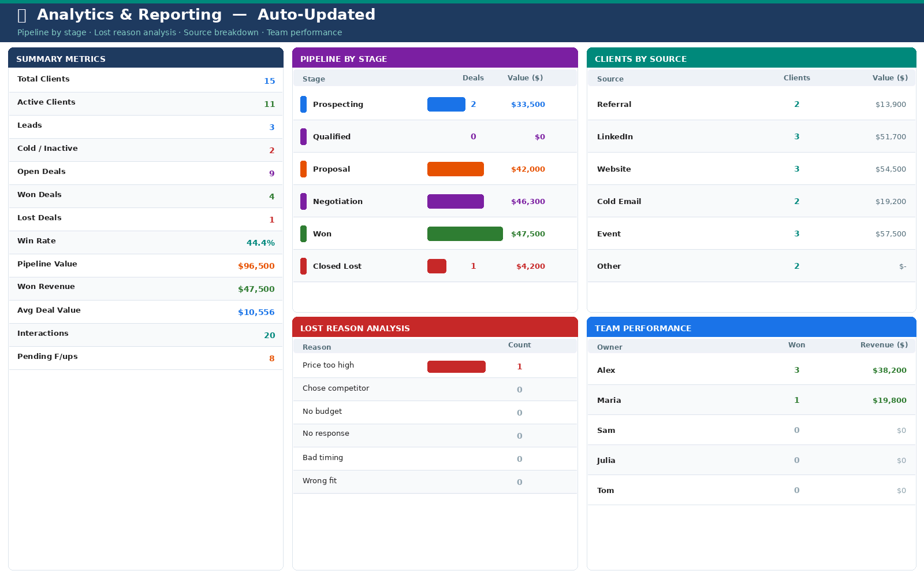Click the icon beside the Analytics & Reporting title
This screenshot has height=578, width=924.
point(22,16)
